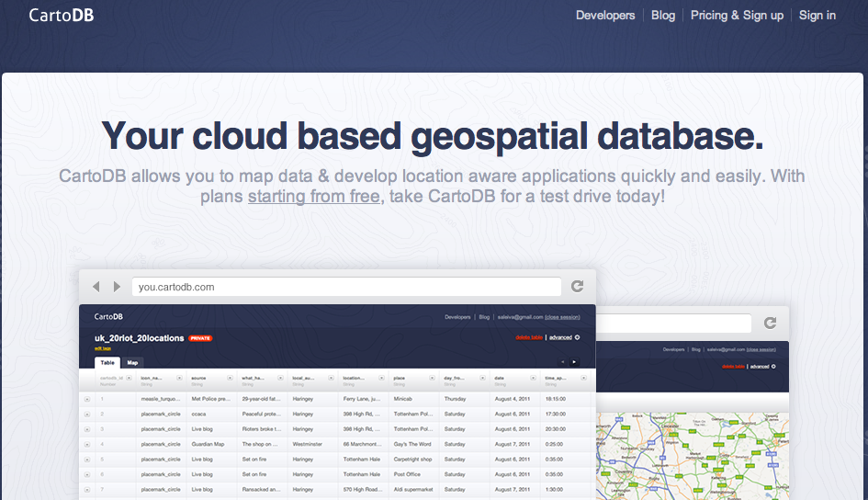The height and width of the screenshot is (500, 868).
Task: Click the empty address bar in map window
Action: pyautogui.click(x=673, y=324)
